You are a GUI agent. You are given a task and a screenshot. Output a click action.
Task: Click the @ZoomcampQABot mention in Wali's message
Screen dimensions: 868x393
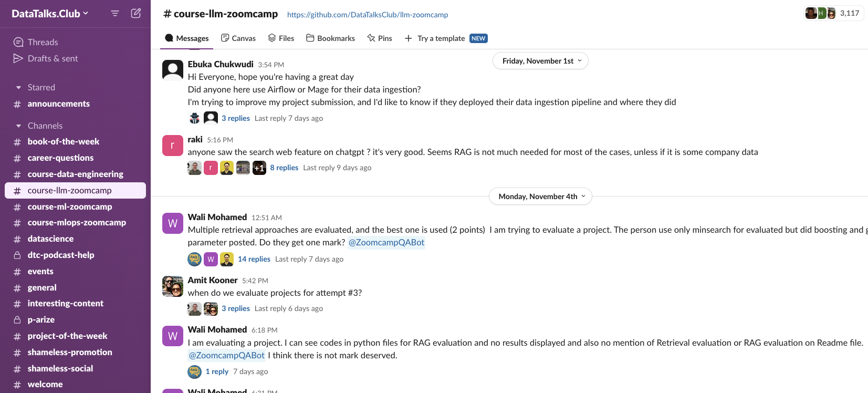coord(386,242)
